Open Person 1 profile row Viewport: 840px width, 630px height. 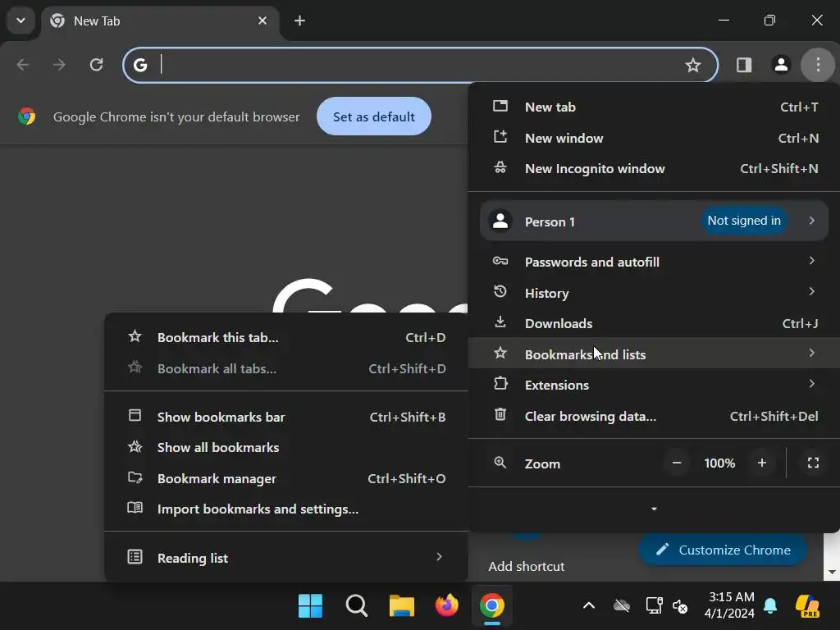[x=654, y=221]
